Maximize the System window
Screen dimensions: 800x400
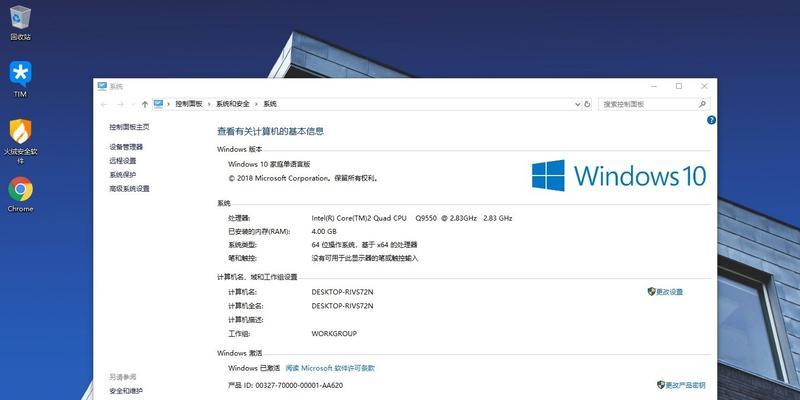[x=679, y=86]
